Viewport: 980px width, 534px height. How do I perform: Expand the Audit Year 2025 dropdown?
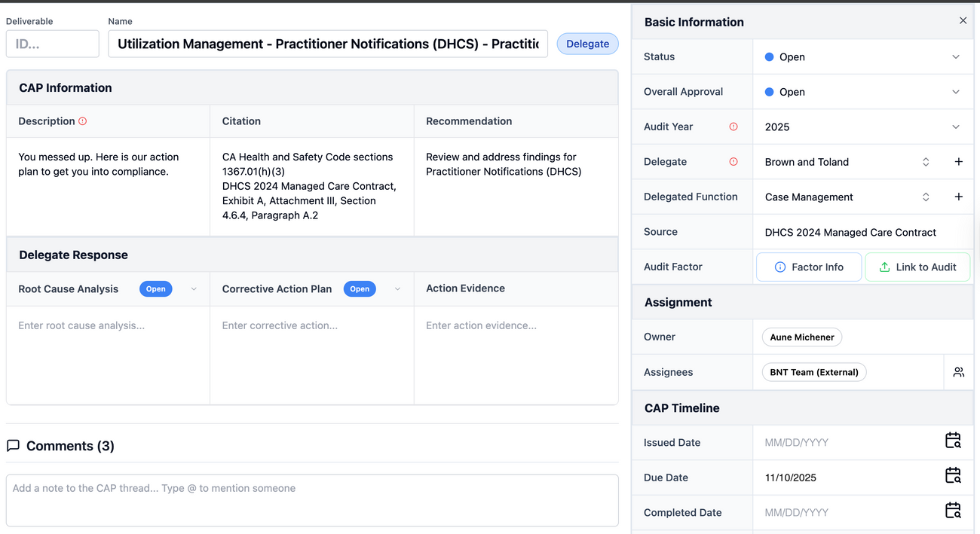tap(863, 127)
